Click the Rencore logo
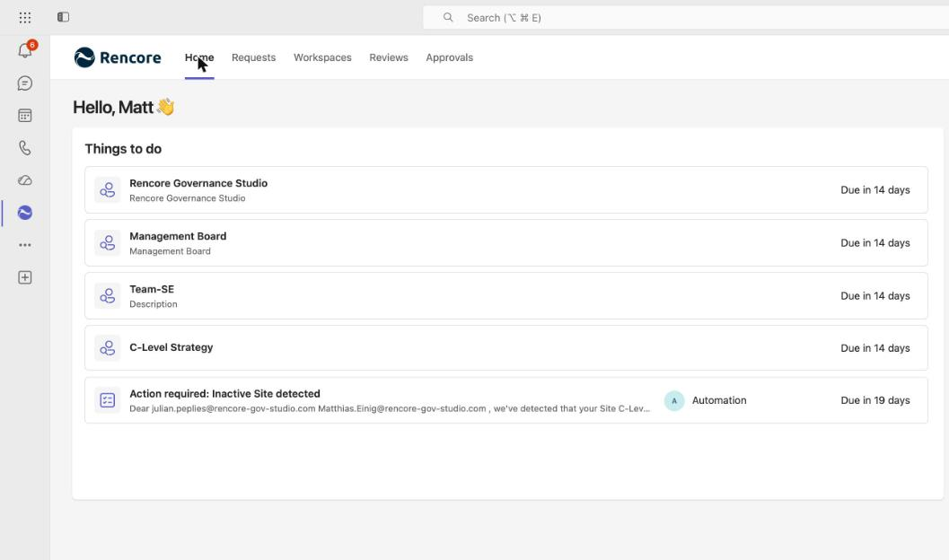The width and height of the screenshot is (949, 560). coord(118,57)
